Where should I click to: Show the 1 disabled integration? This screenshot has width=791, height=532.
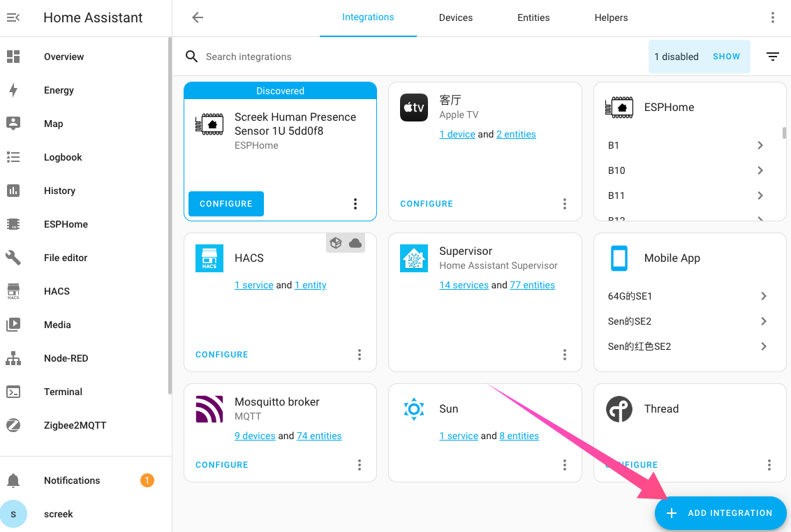tap(726, 57)
